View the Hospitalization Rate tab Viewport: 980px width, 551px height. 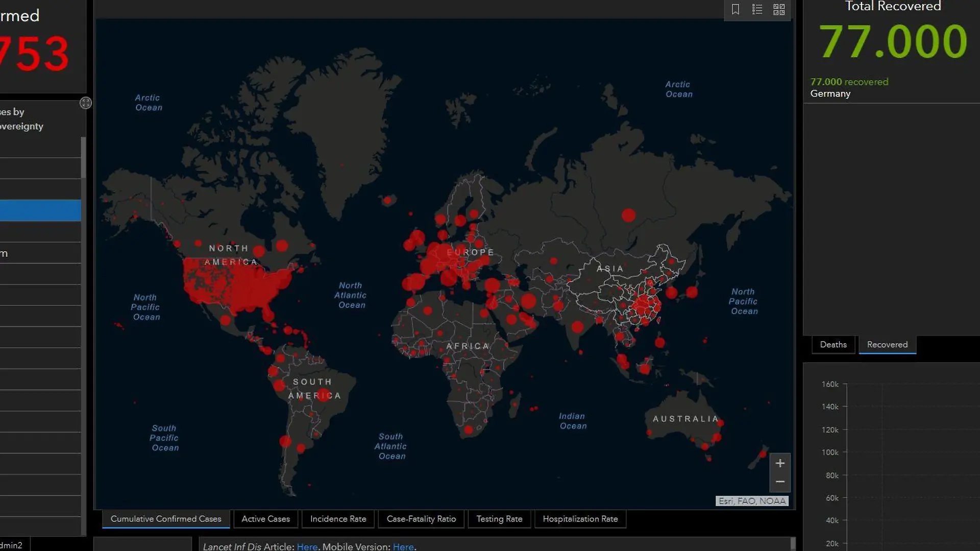[x=580, y=519]
